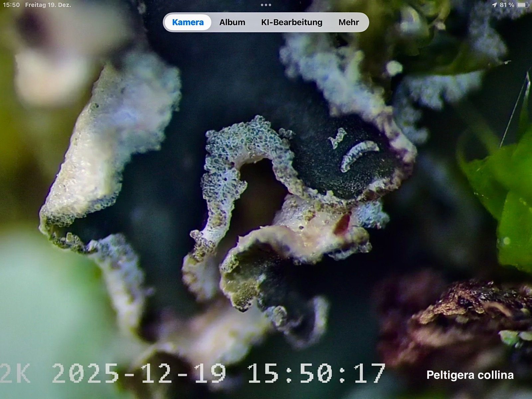Switch to the Kamera tab

pos(188,22)
